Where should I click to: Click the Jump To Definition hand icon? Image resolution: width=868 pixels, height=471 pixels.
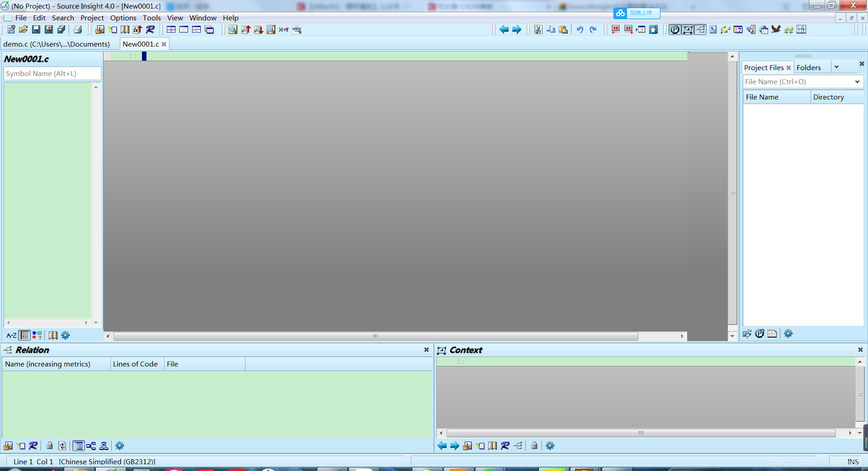[100, 29]
